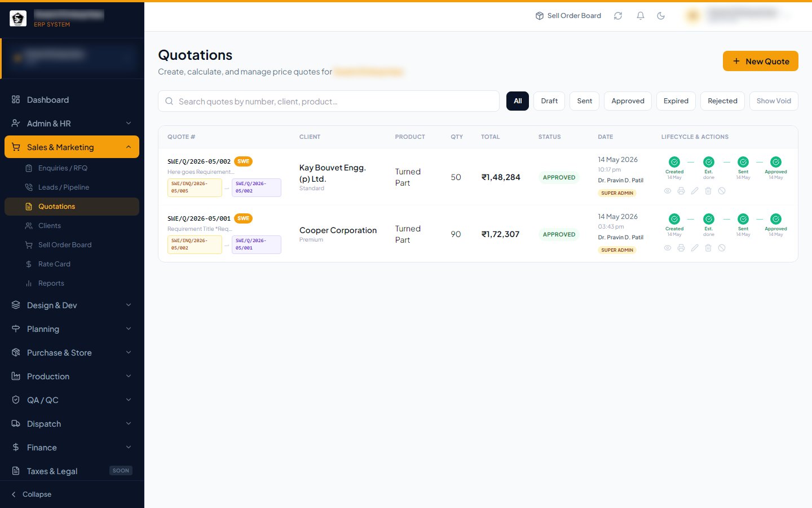Click the bar chart icon beside Reports
Image resolution: width=812 pixels, height=508 pixels.
(29, 283)
